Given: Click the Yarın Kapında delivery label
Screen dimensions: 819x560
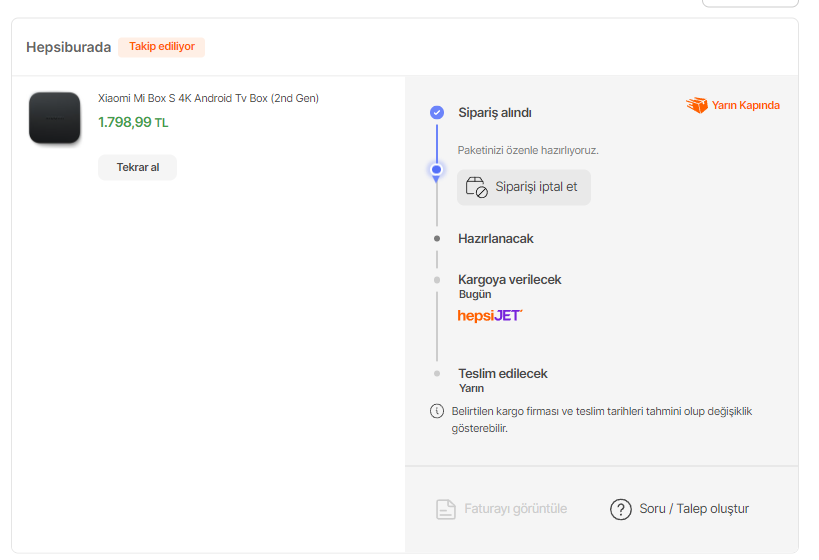Looking at the screenshot, I should tap(745, 105).
